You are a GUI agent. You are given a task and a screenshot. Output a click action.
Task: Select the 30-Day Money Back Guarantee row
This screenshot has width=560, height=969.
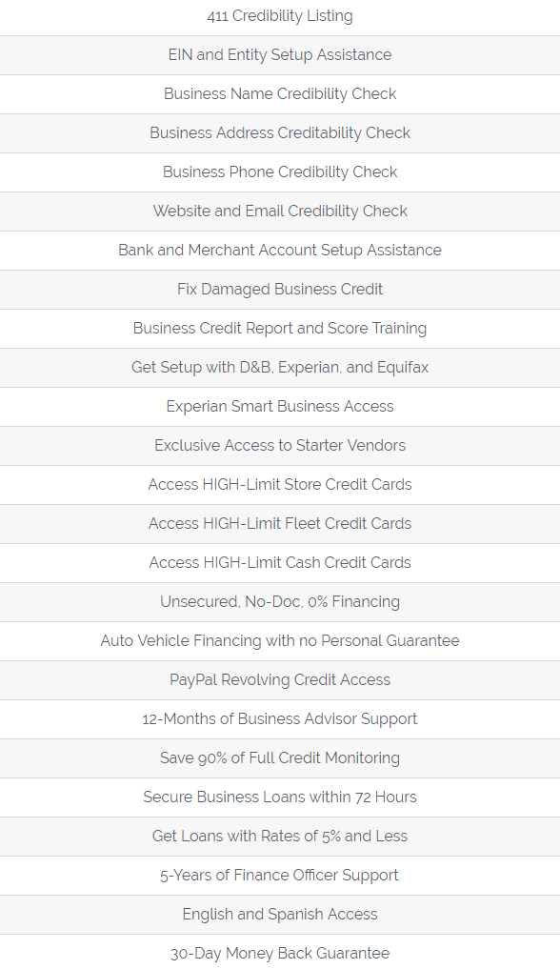tap(280, 952)
